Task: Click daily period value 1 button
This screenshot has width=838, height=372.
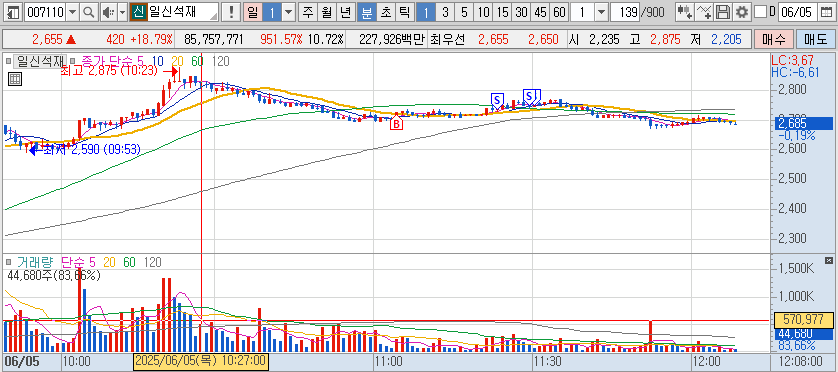Action: [x=271, y=12]
